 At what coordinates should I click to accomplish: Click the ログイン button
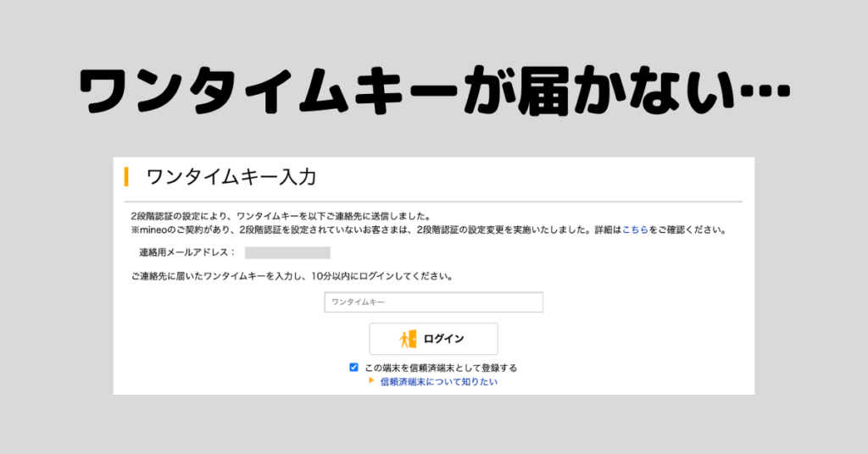pyautogui.click(x=433, y=339)
